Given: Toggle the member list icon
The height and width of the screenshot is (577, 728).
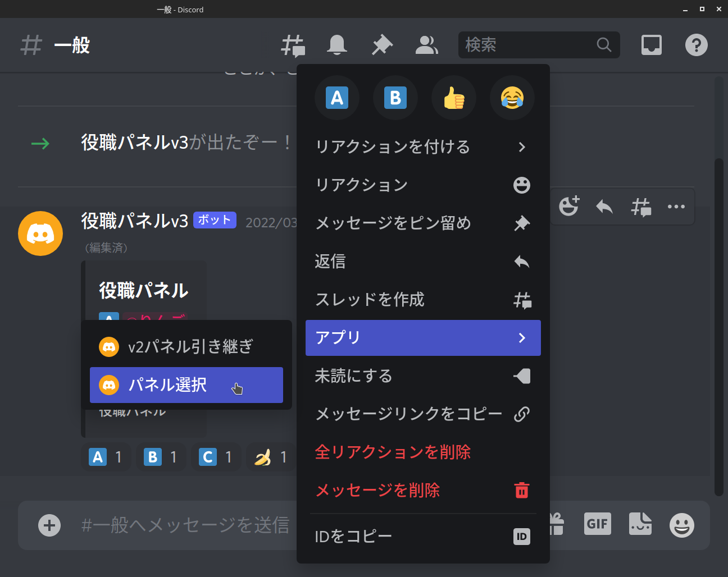Looking at the screenshot, I should coord(427,45).
